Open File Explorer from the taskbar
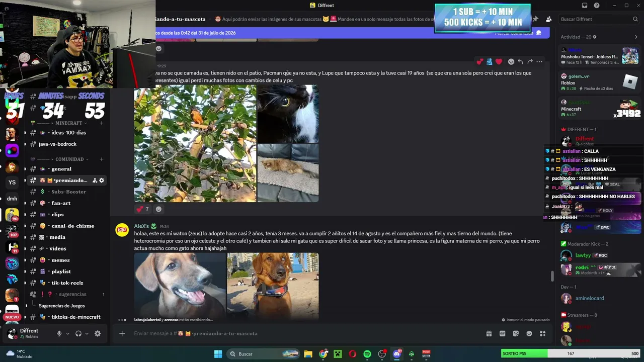644x362 pixels. pos(308,354)
